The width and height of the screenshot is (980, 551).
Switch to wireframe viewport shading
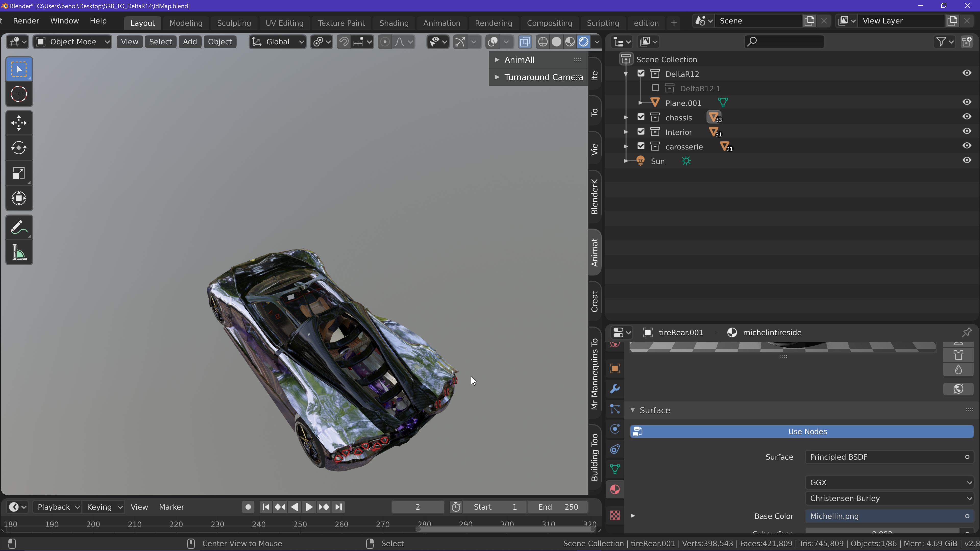pos(543,42)
